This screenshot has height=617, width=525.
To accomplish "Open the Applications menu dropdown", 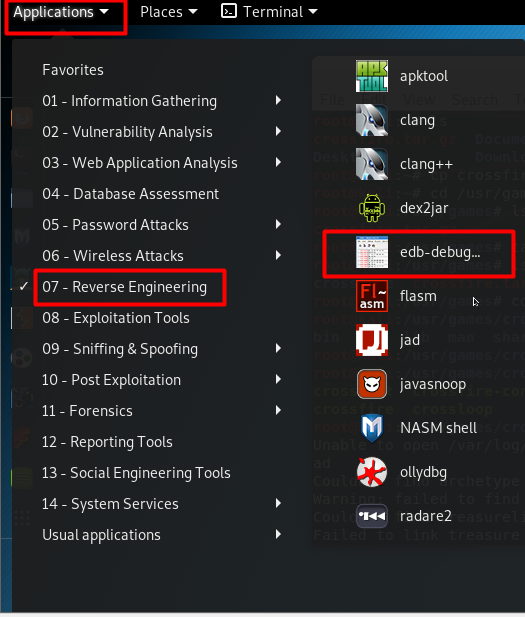I will coord(61,12).
